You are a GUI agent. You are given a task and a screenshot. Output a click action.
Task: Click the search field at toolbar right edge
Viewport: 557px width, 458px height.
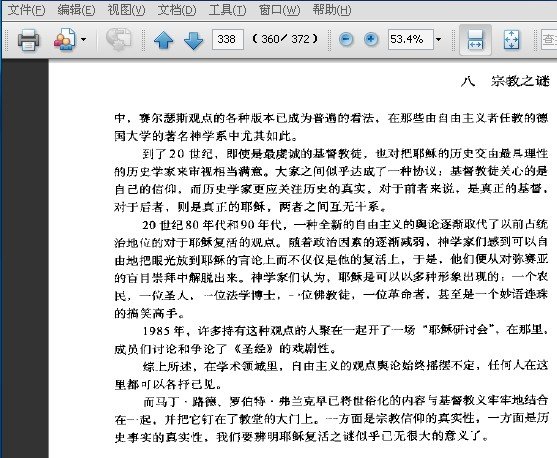549,39
